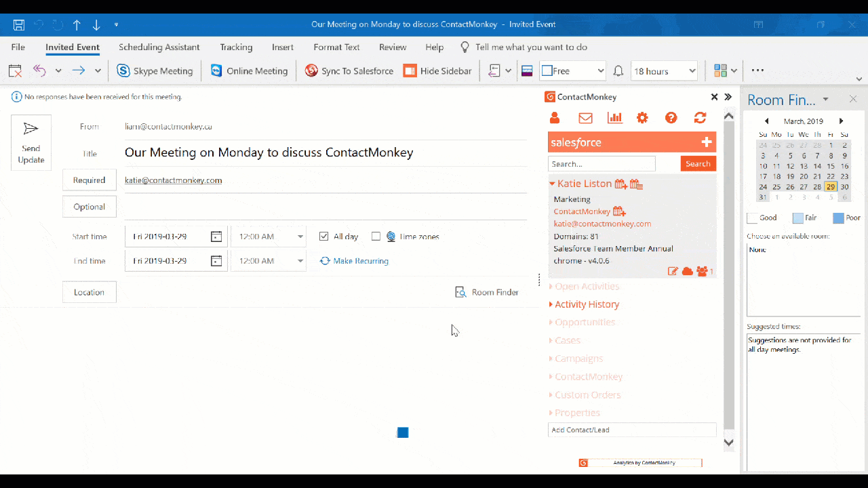Go to previous item with up arrow
868x488 pixels.
coord(77,25)
